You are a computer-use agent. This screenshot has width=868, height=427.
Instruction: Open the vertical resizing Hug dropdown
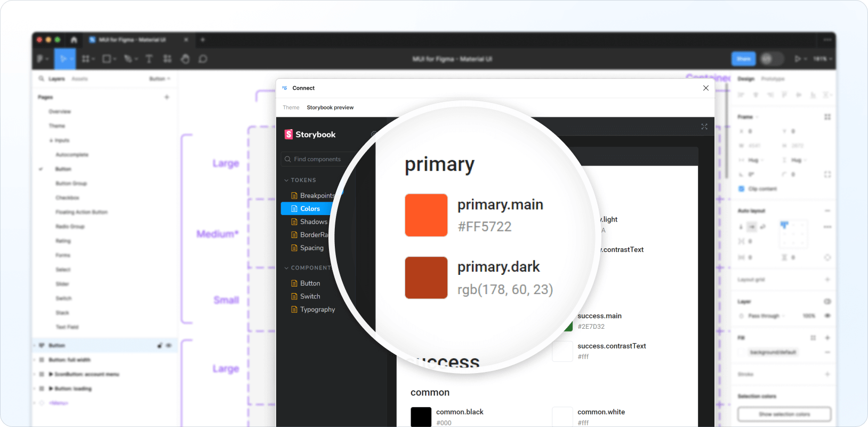pos(798,160)
